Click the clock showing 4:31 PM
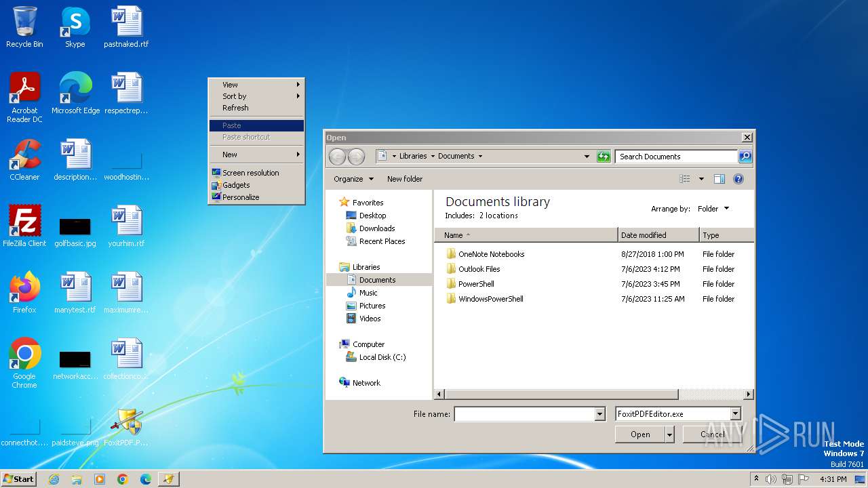Viewport: 868px width, 488px height. click(833, 479)
